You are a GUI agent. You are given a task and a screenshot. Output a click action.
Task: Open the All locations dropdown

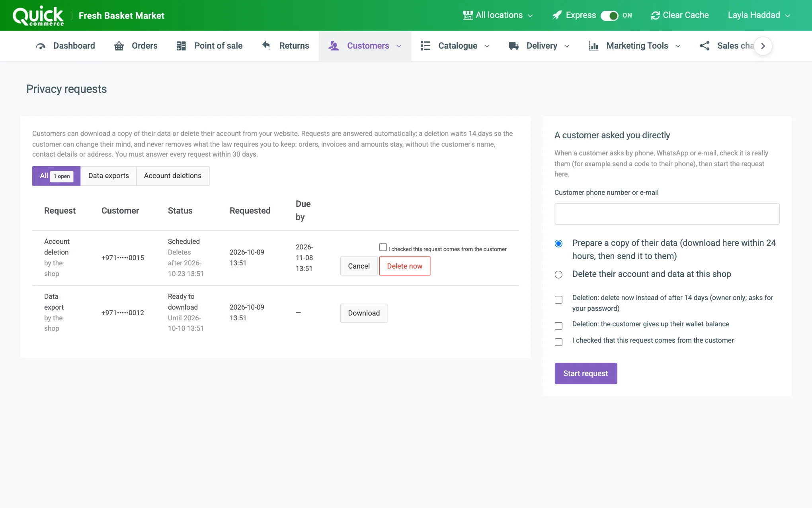[x=498, y=15]
